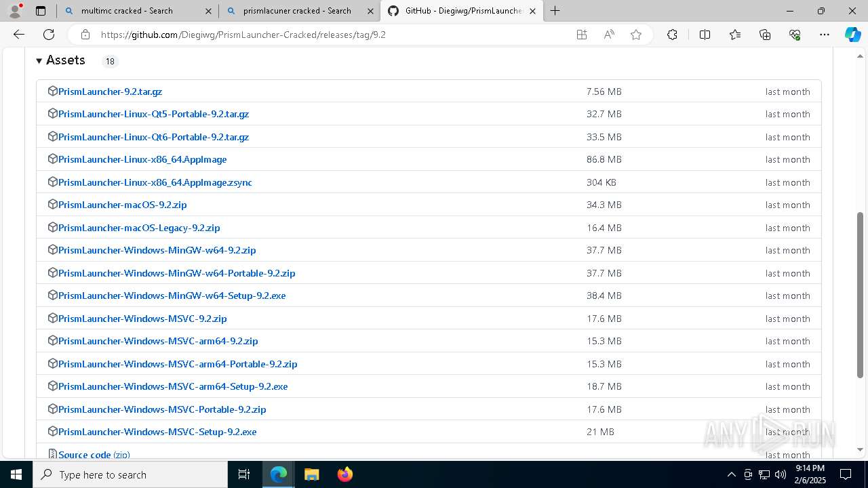Open the Extensions puzzle icon
868x488 pixels.
point(672,35)
